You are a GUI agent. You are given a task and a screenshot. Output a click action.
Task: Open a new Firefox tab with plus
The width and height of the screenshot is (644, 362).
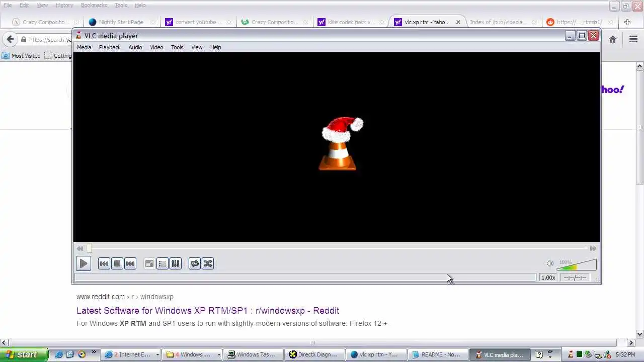pos(627,22)
